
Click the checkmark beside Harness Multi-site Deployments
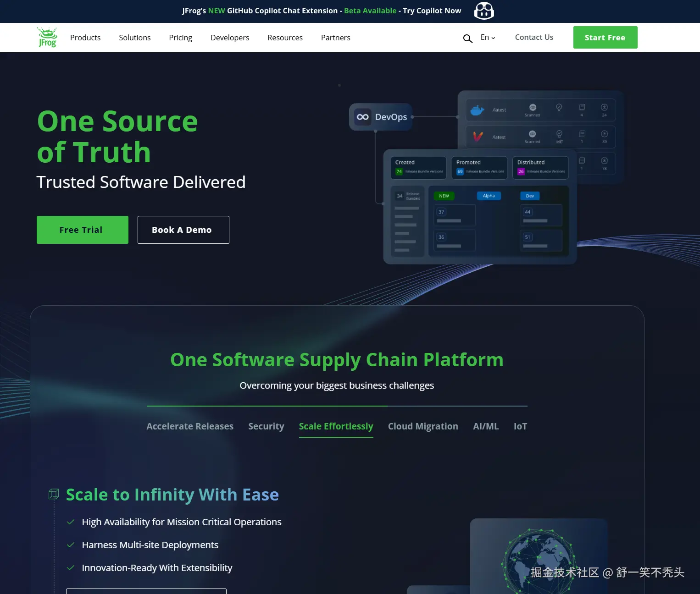pos(71,545)
